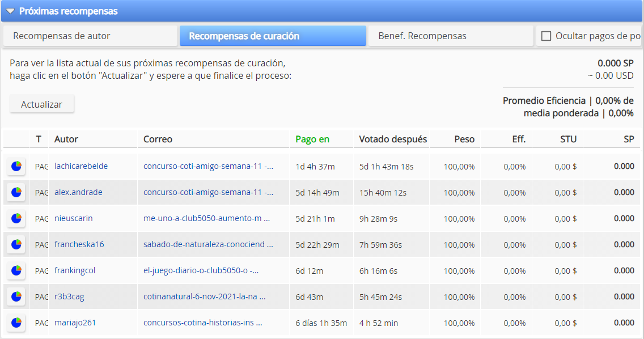Click the pie chart icon in the nieuscarin row

(16, 219)
